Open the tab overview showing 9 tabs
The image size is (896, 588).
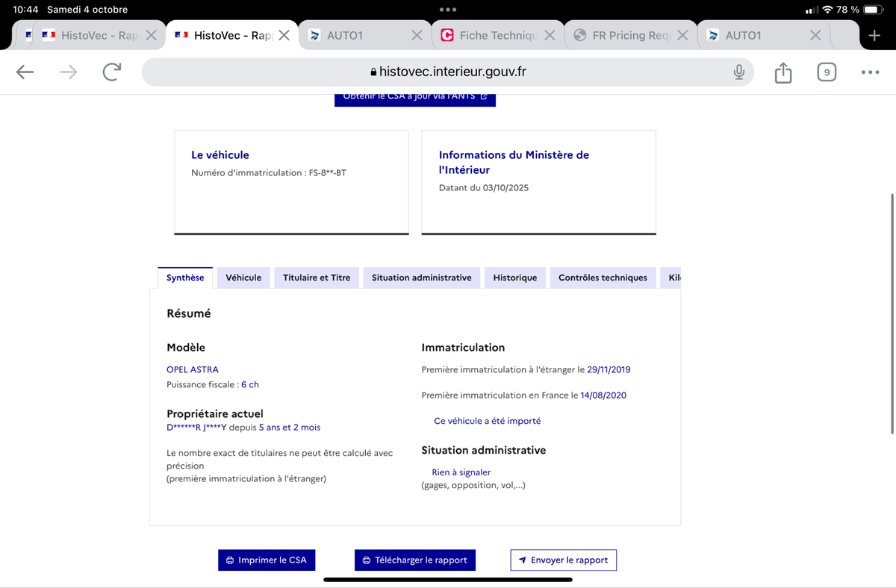[x=827, y=72]
